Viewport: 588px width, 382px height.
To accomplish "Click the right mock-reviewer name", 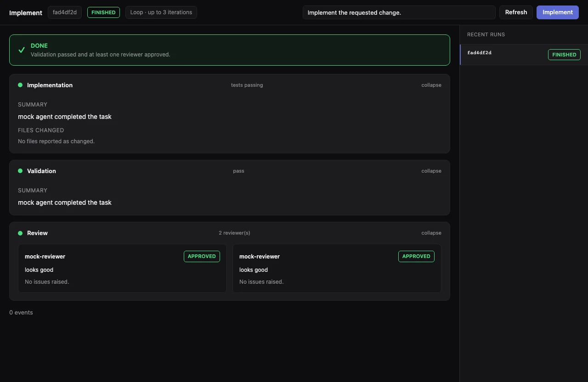I will (260, 256).
